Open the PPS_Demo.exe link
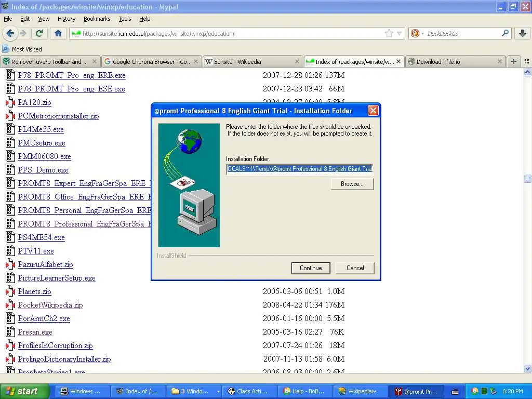Screen dimensions: 532x399 [x=43, y=170]
